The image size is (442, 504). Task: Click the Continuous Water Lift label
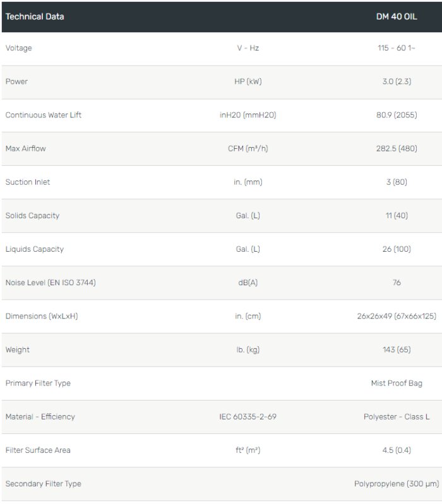tap(44, 115)
